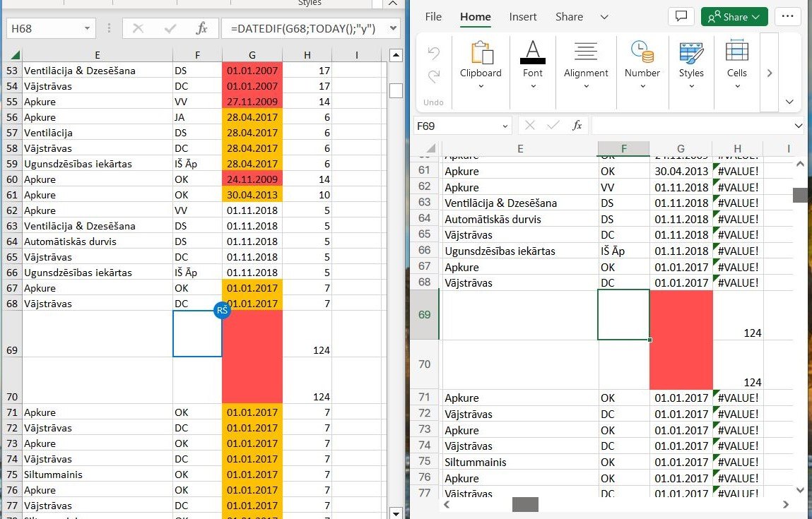Collapse the left window ribbon with caret
The height and width of the screenshot is (519, 812).
coord(392,3)
